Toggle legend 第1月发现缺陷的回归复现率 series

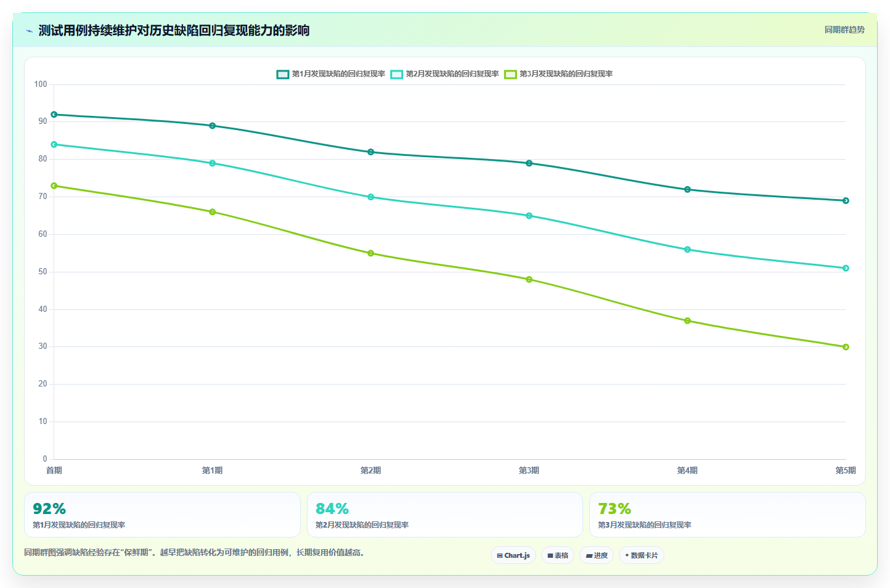[331, 74]
